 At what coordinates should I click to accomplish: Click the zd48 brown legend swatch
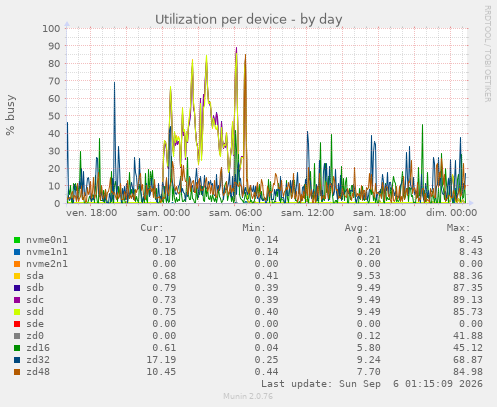pyautogui.click(x=17, y=372)
